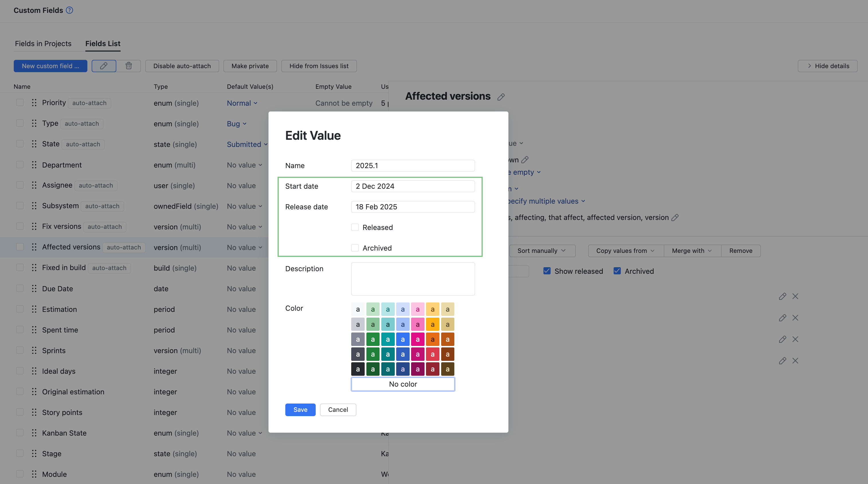Switch to Fields in Projects tab
The image size is (868, 484).
(x=43, y=44)
